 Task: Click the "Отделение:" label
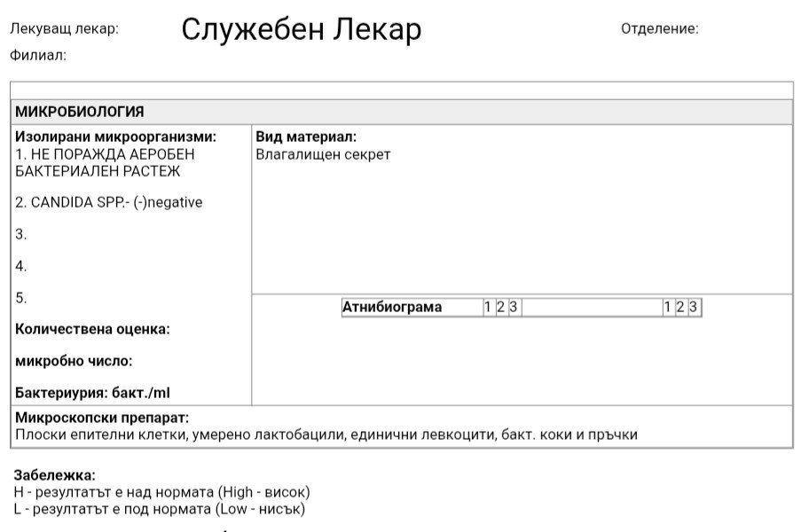659,28
